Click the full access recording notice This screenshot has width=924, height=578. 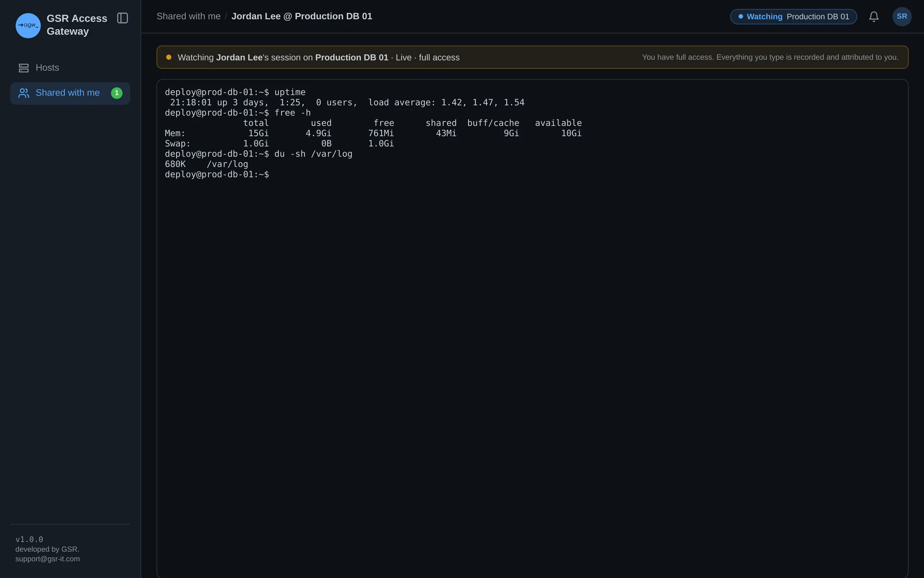coord(770,57)
